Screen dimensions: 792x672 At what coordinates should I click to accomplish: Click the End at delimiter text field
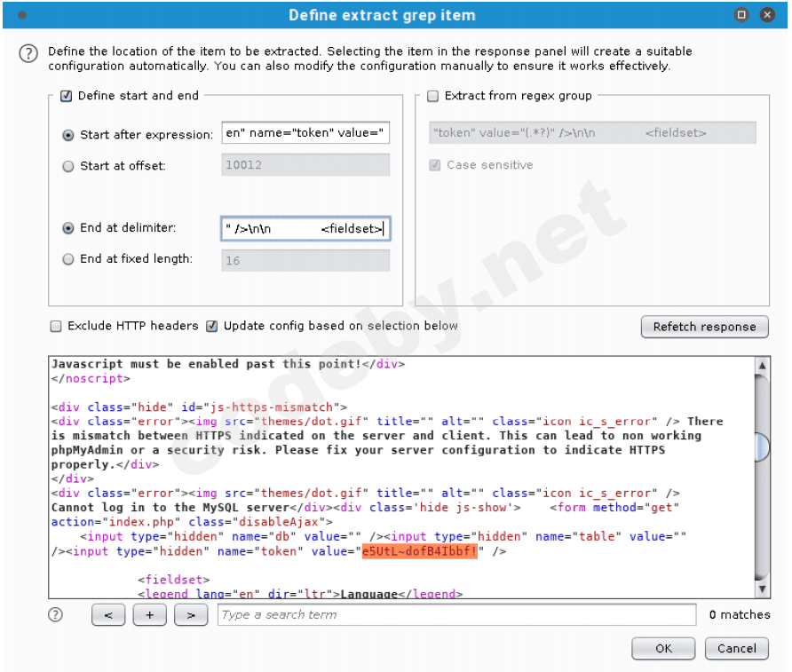pos(305,228)
